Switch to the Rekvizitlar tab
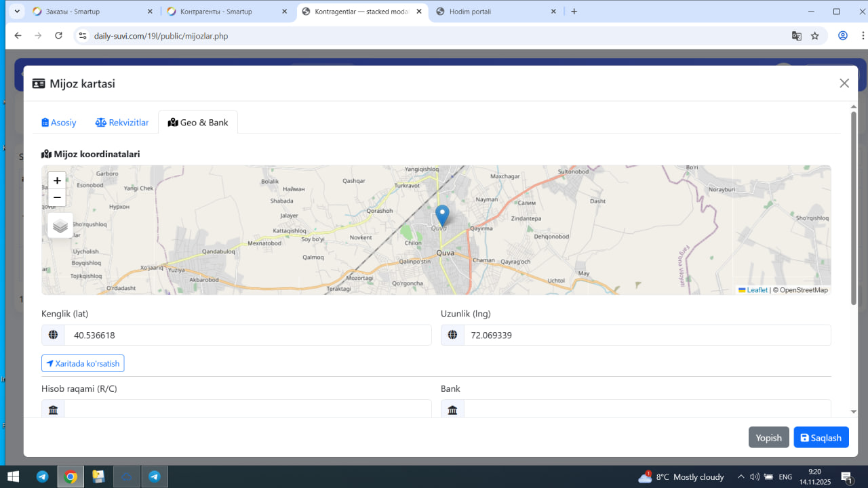Image resolution: width=868 pixels, height=488 pixels. click(122, 123)
